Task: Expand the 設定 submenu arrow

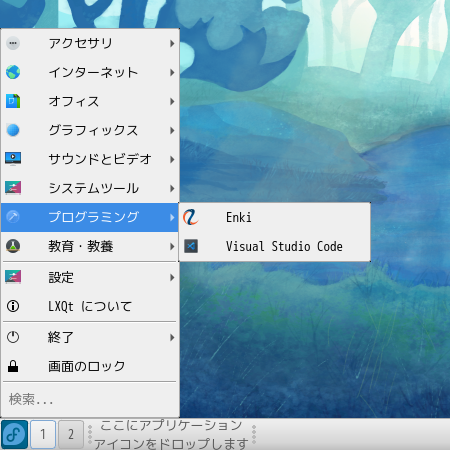Action: [x=172, y=277]
